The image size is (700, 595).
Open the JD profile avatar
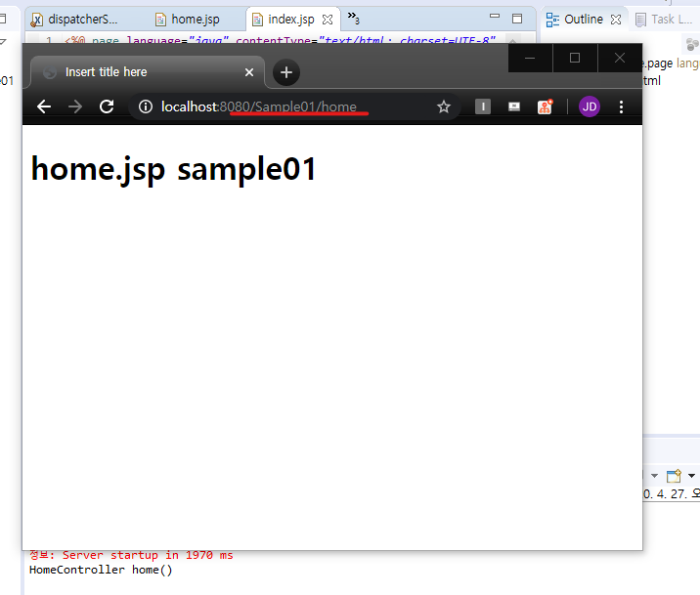click(x=590, y=106)
